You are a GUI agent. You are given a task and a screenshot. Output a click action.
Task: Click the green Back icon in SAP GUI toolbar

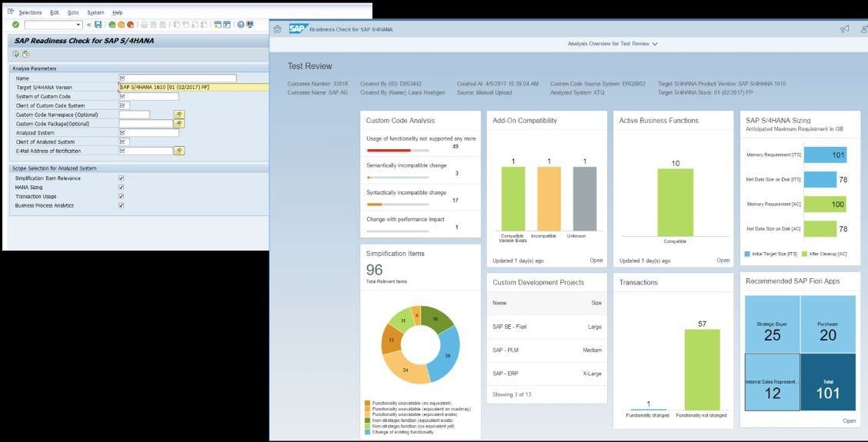pyautogui.click(x=112, y=25)
